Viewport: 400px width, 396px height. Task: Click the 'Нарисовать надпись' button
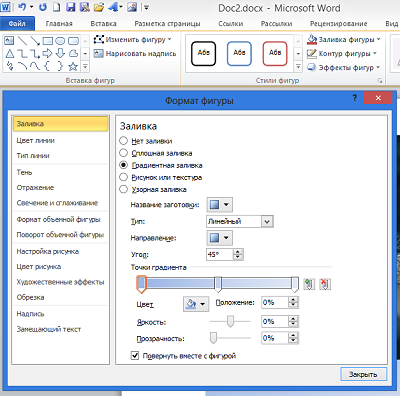(x=135, y=54)
